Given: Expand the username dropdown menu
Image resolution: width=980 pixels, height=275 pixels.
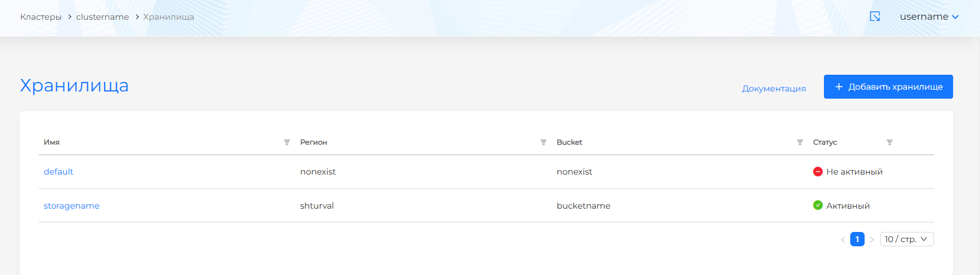Looking at the screenshot, I should pyautogui.click(x=929, y=17).
